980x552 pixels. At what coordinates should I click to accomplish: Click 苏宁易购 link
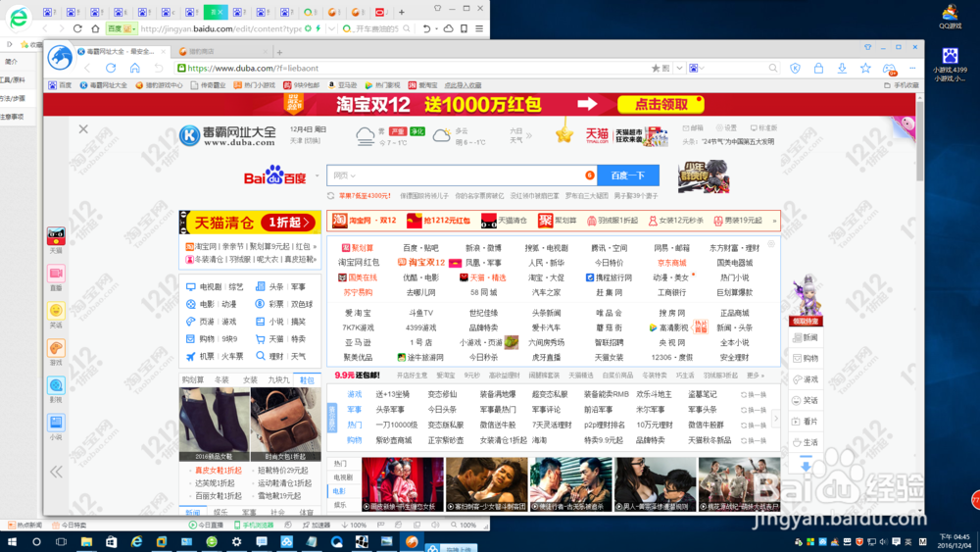click(358, 292)
